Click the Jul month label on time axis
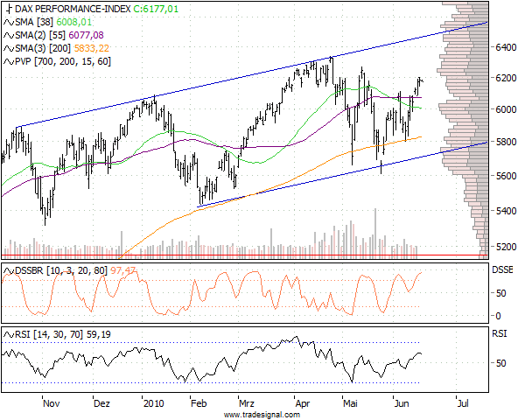The height and width of the screenshot is (420, 525). point(463,404)
